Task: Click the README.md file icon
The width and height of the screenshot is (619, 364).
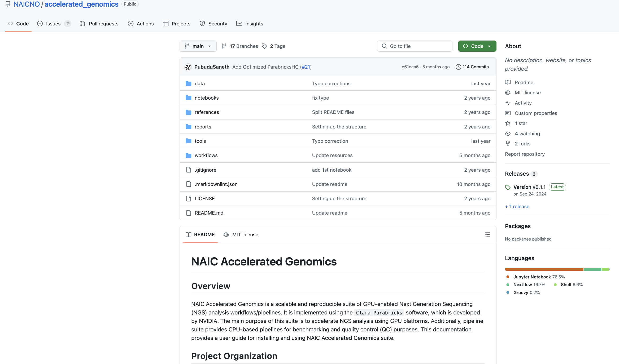Action: click(x=189, y=213)
